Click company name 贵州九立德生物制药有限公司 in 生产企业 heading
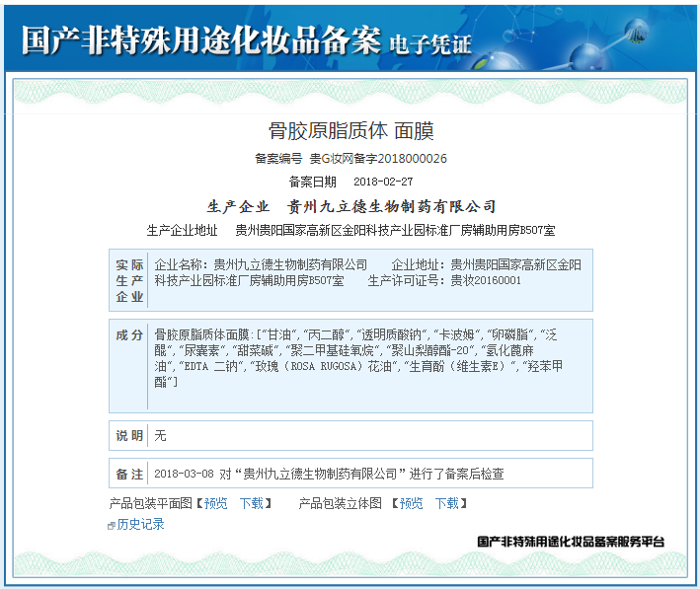This screenshot has width=700, height=589. click(x=391, y=206)
